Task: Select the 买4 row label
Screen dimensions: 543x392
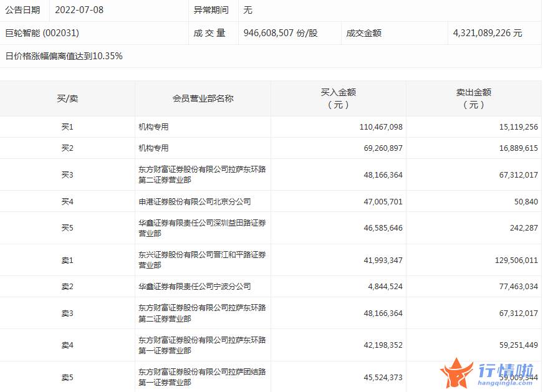Action: pos(67,201)
